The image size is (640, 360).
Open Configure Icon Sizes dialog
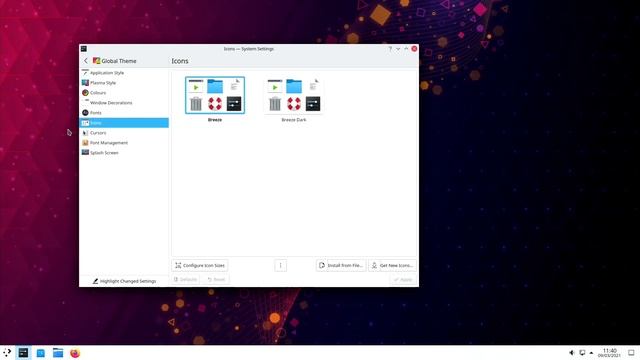click(x=200, y=265)
